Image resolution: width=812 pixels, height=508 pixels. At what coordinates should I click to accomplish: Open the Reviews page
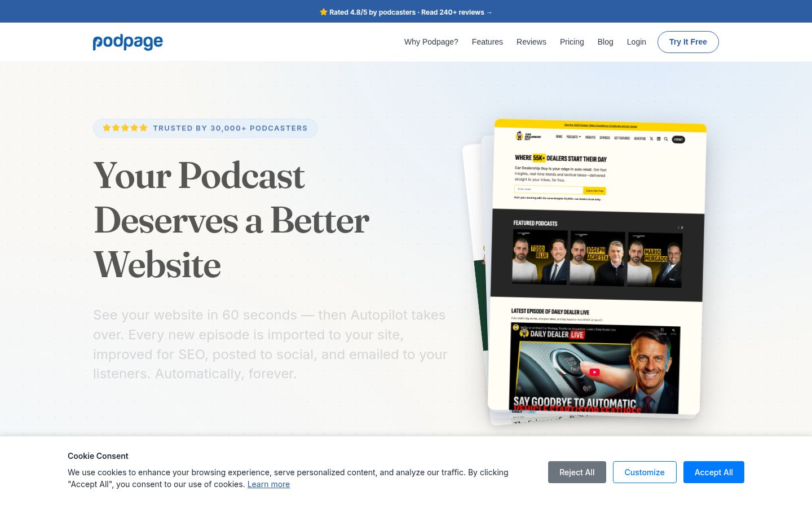point(531,42)
